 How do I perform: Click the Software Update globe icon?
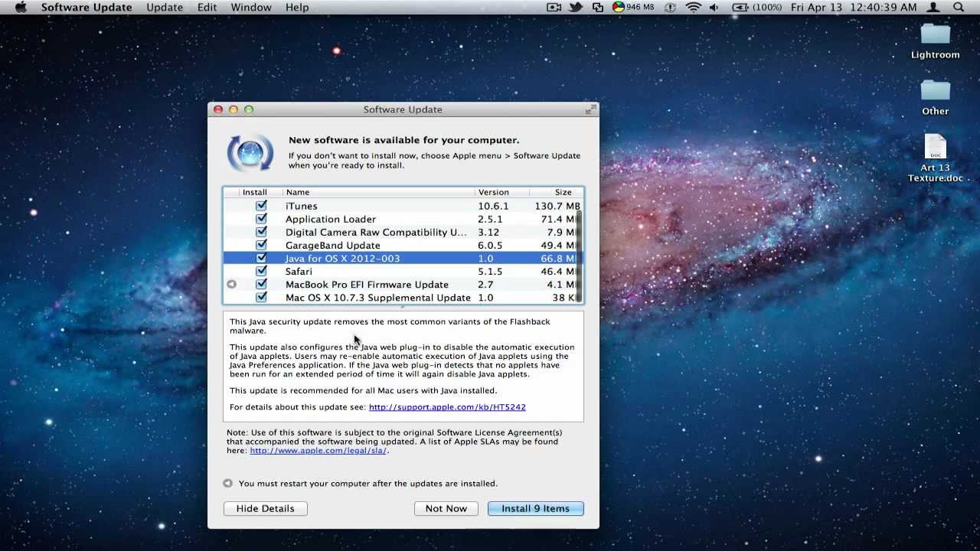(x=250, y=152)
